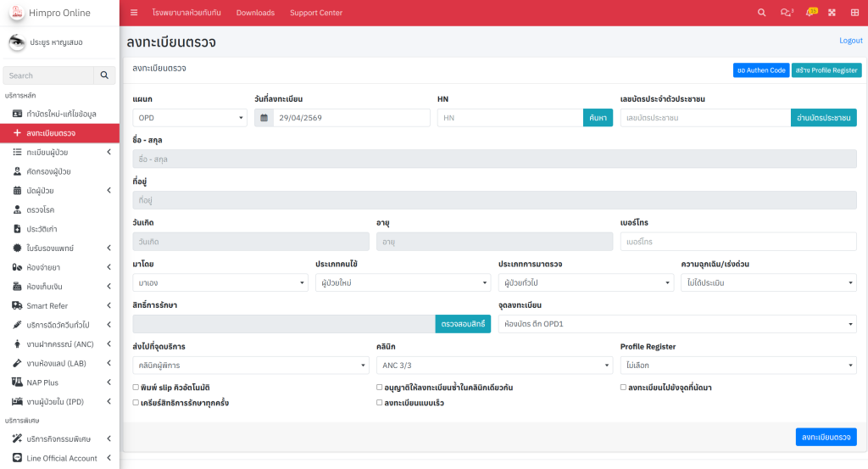Viewport: 868px width, 469px height.
Task: Open the แผนก OPD dropdown
Action: (190, 118)
